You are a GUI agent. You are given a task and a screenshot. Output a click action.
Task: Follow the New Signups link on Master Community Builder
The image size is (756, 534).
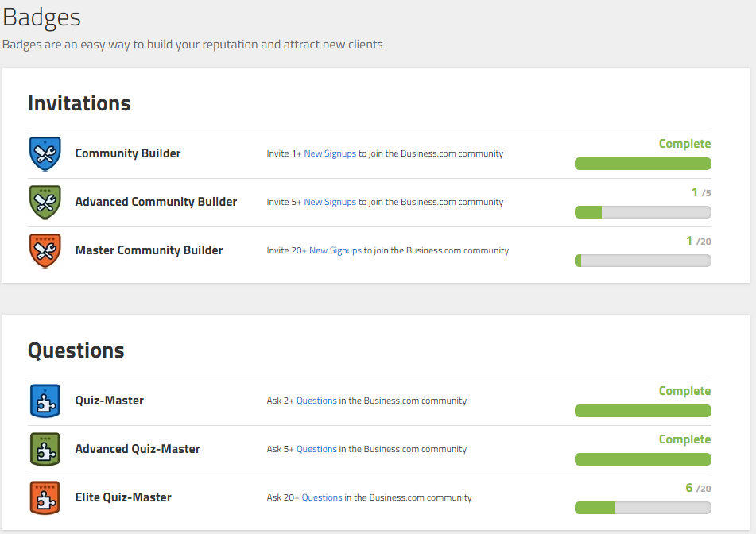(x=334, y=250)
